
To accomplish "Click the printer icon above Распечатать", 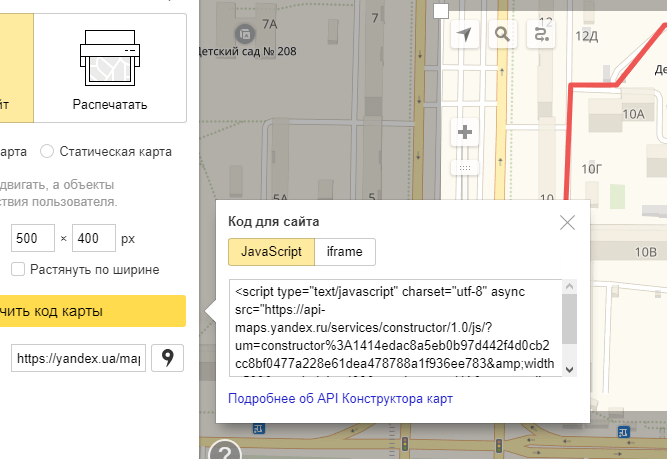I will point(109,57).
